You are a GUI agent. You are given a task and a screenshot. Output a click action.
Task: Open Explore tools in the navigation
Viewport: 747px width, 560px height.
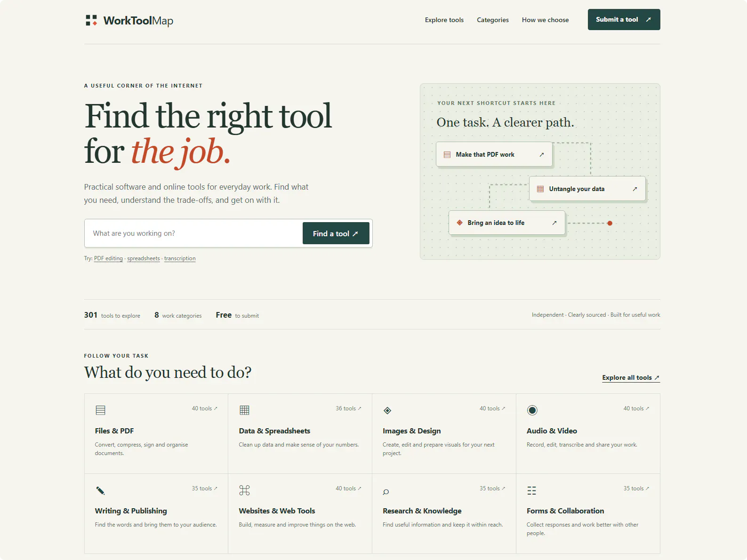(444, 20)
